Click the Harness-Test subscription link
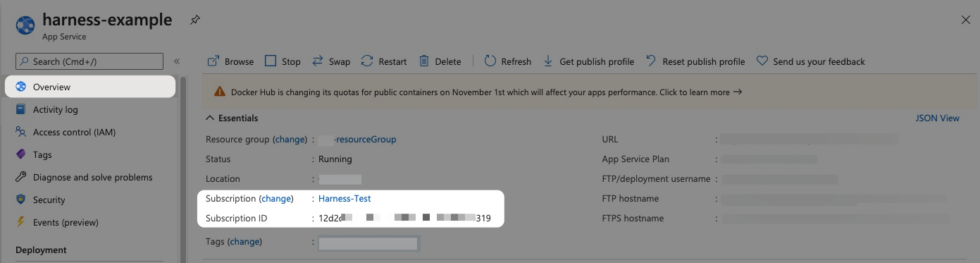Viewport: 980px width, 263px height. pyautogui.click(x=345, y=198)
